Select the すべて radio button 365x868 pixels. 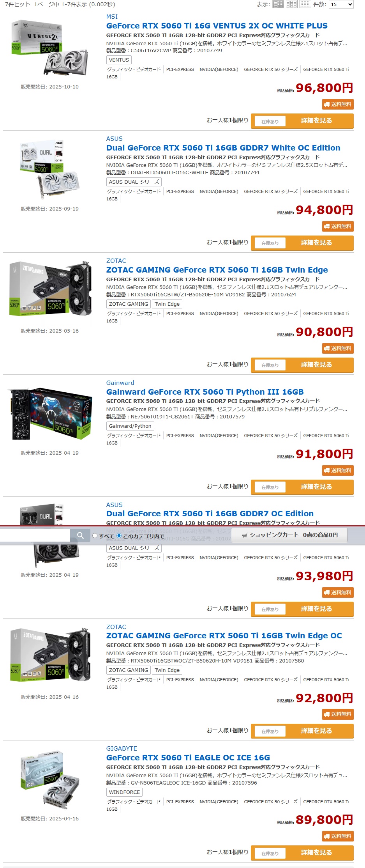pos(95,536)
